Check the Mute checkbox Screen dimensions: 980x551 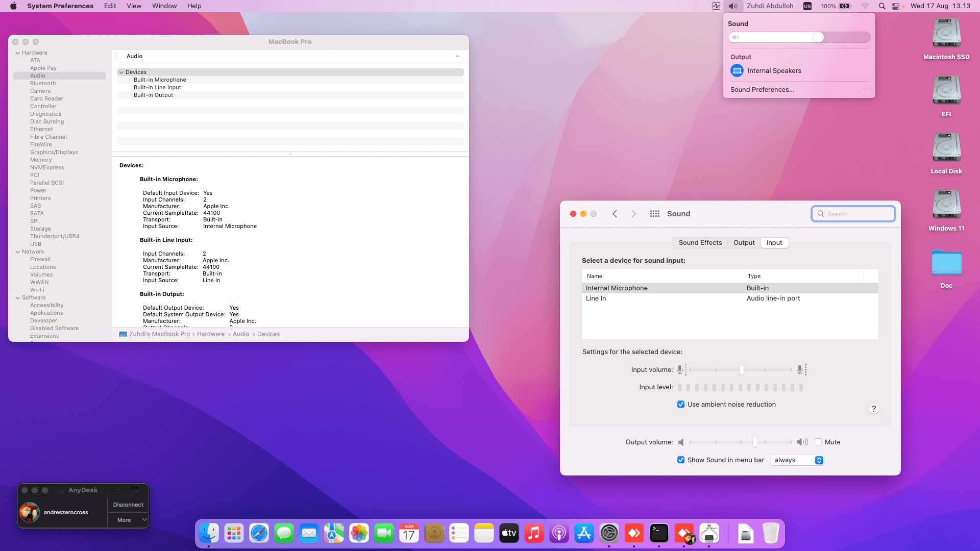(818, 442)
